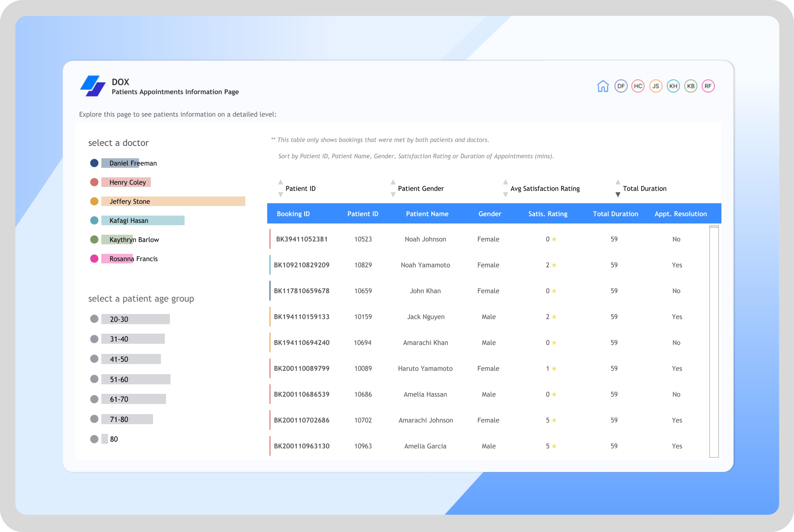Click patient name Amelia Hassan
794x532 pixels.
click(425, 394)
